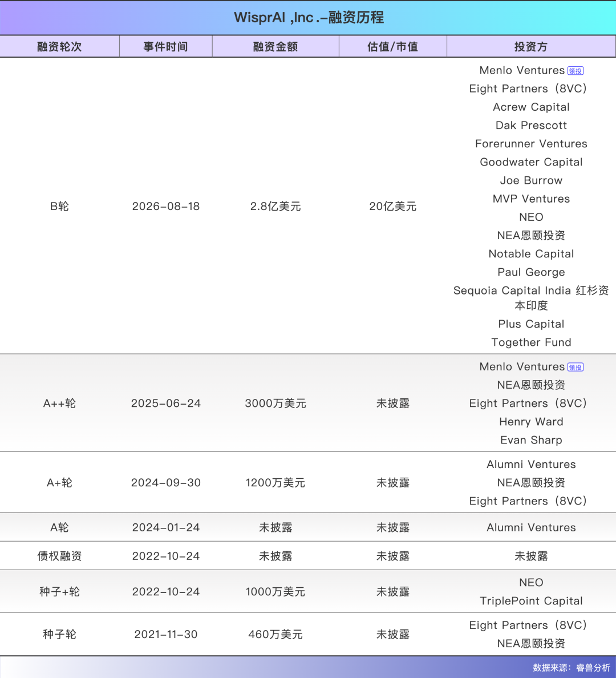This screenshot has width=616, height=678.
Task: Select the 债权融资 round label
Action: [60, 556]
